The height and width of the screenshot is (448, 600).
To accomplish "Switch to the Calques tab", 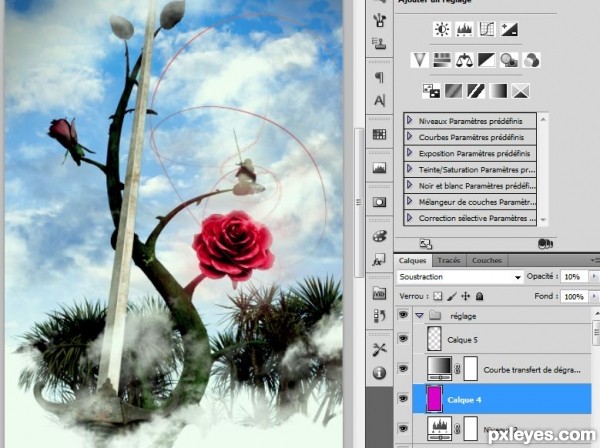I will click(x=412, y=261).
